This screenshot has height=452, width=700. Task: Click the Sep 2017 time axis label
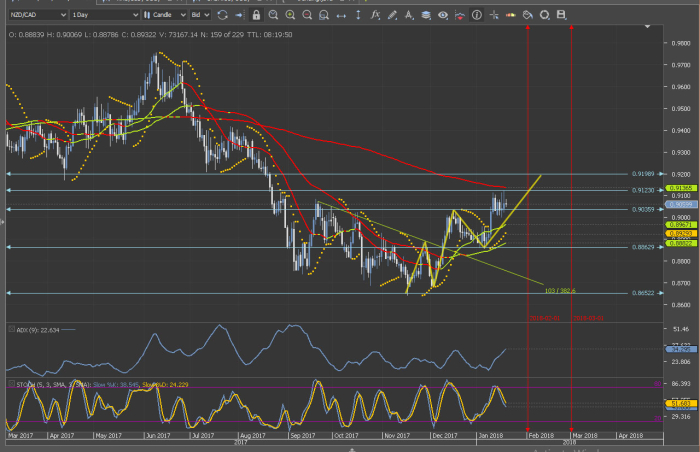click(302, 435)
